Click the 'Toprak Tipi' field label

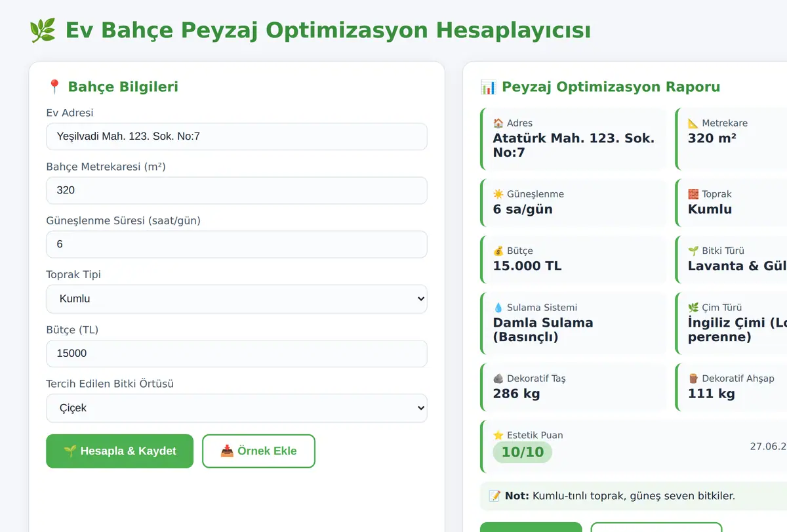[73, 274]
